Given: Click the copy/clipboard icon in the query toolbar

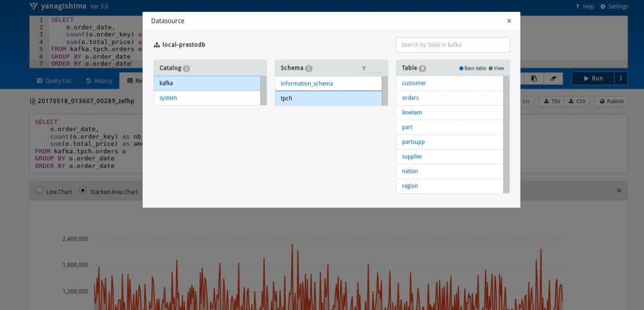Looking at the screenshot, I should click(533, 79).
